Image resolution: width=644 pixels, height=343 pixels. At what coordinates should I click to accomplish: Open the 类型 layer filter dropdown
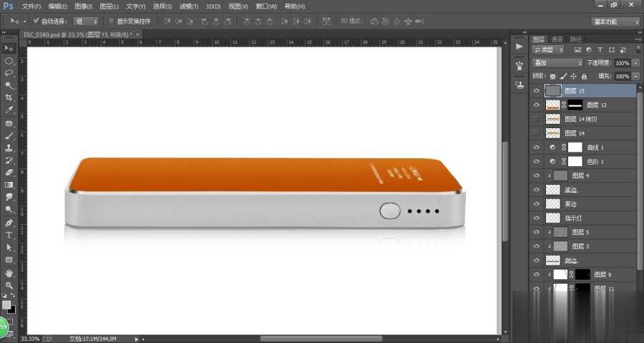point(549,49)
